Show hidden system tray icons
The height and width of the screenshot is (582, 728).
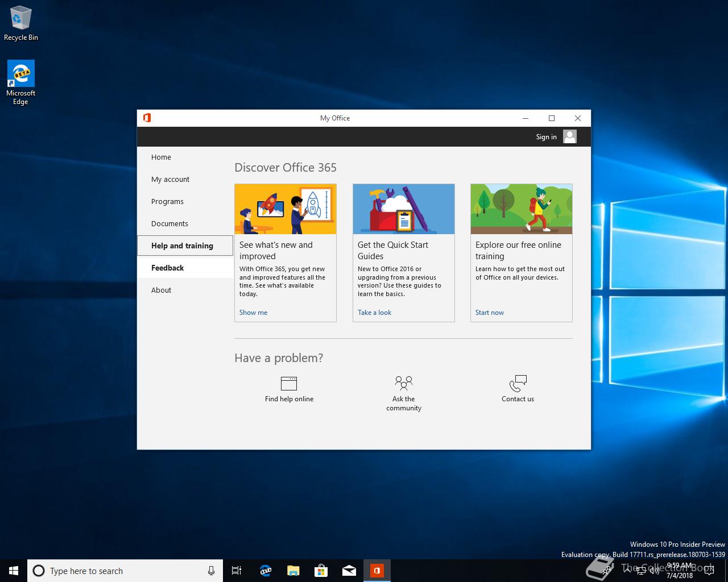(627, 571)
